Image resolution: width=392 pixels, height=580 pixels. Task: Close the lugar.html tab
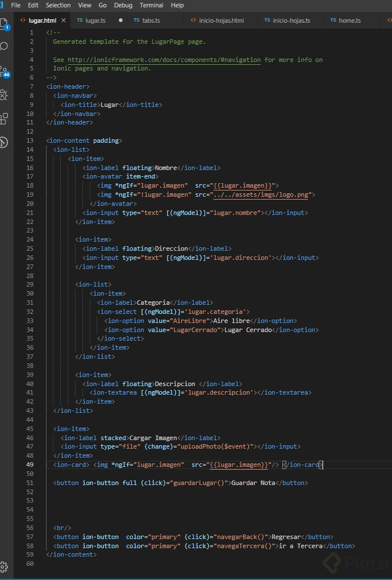[64, 20]
